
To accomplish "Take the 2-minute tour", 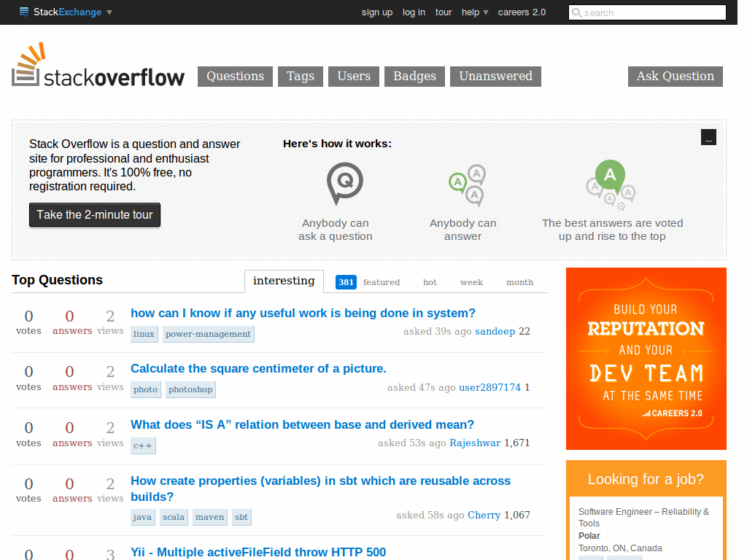I will pos(94,214).
